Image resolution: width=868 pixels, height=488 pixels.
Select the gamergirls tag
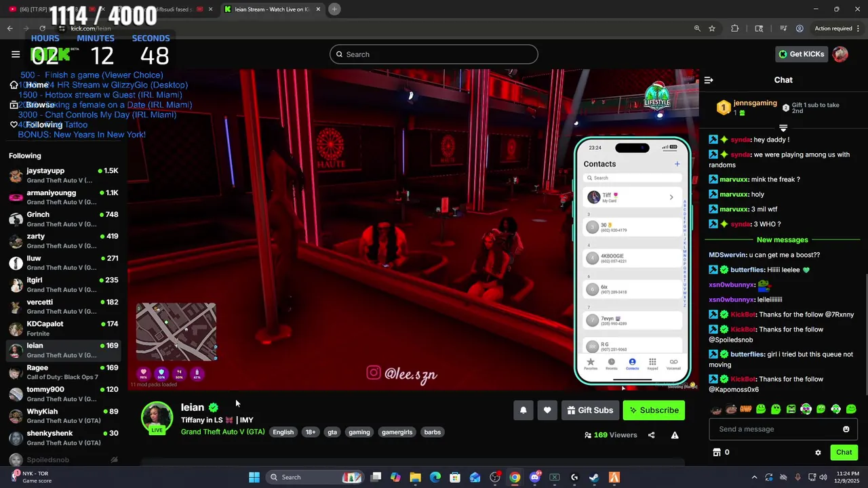coord(397,432)
